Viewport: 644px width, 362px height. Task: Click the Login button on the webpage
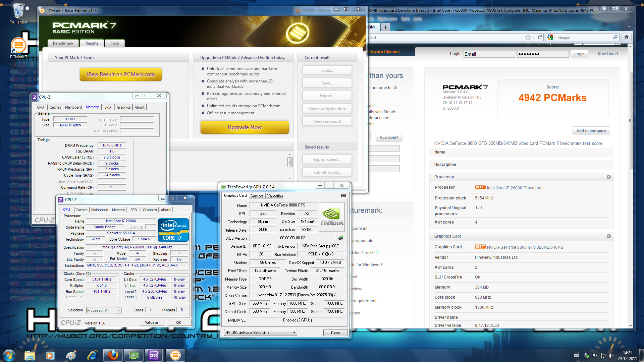coord(579,54)
